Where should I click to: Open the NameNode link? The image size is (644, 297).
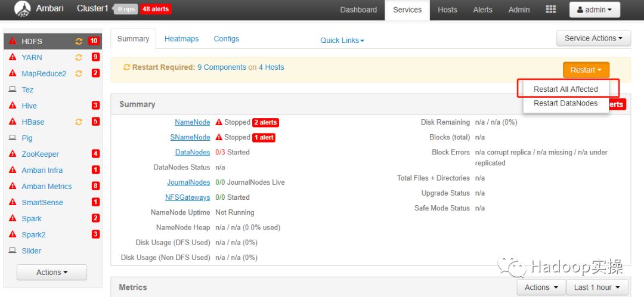[x=192, y=122]
